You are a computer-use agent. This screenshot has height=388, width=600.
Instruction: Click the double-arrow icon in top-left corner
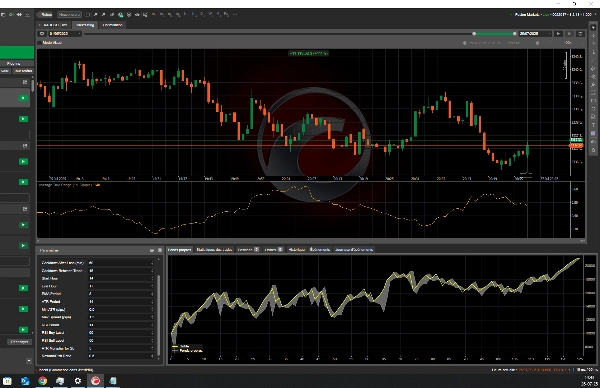[x=19, y=15]
